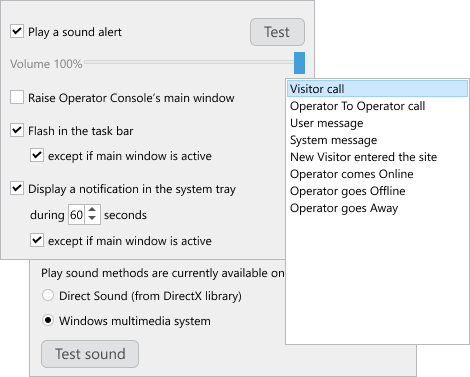Viewport: 470px width, 377px height.
Task: Click the Test button
Action: click(x=277, y=32)
